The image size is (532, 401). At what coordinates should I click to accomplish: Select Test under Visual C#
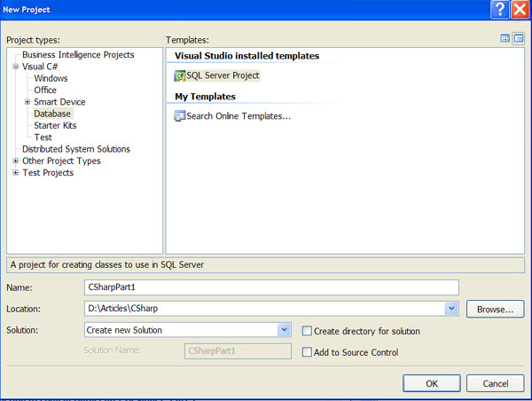43,138
